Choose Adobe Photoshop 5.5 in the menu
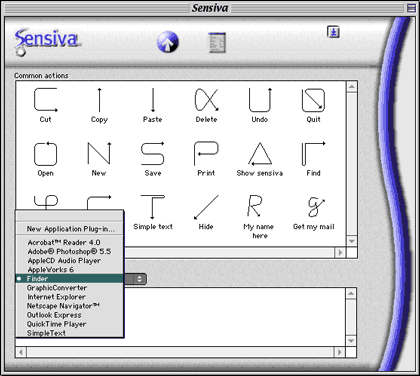This screenshot has width=420, height=376. pos(70,251)
